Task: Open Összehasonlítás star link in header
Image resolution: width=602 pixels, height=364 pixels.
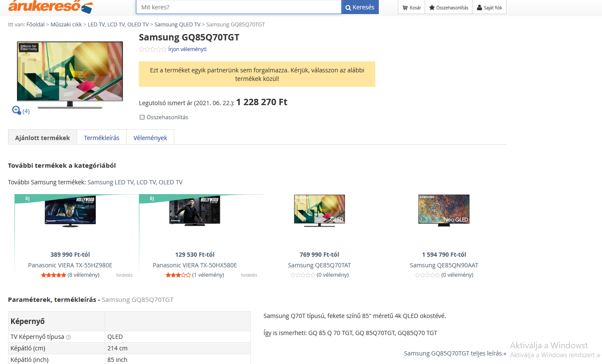Action: (449, 8)
